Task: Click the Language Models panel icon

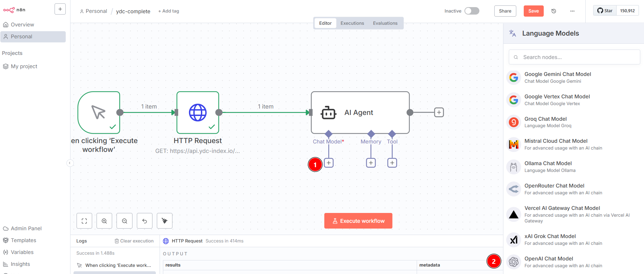Action: (x=513, y=33)
